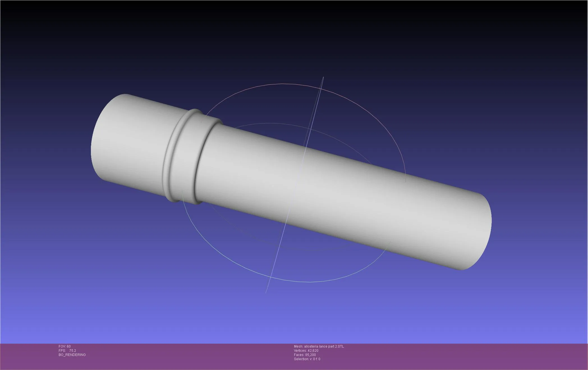The image size is (588, 370).
Task: Click the FPS 75.2 readout
Action: (x=67, y=351)
